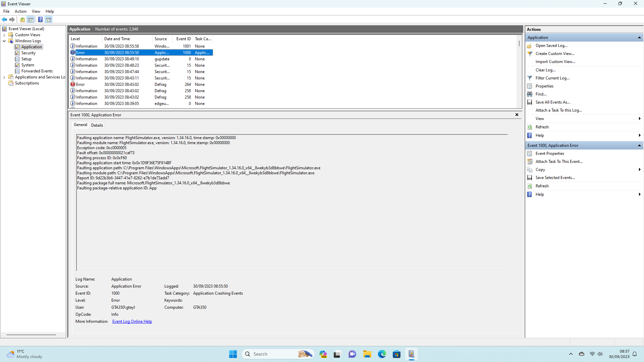Toggle the Show/Hide Console Tree button
The height and width of the screenshot is (362, 644).
click(x=31, y=19)
